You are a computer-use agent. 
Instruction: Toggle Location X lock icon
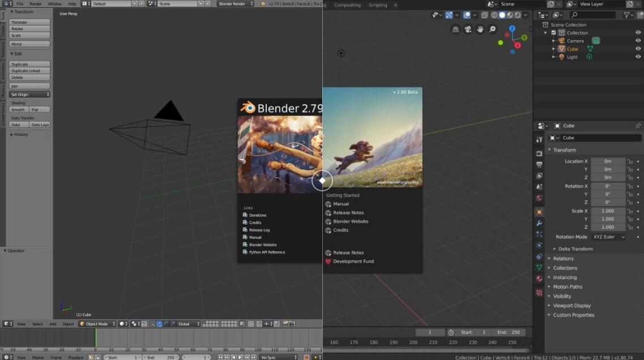[x=630, y=161]
